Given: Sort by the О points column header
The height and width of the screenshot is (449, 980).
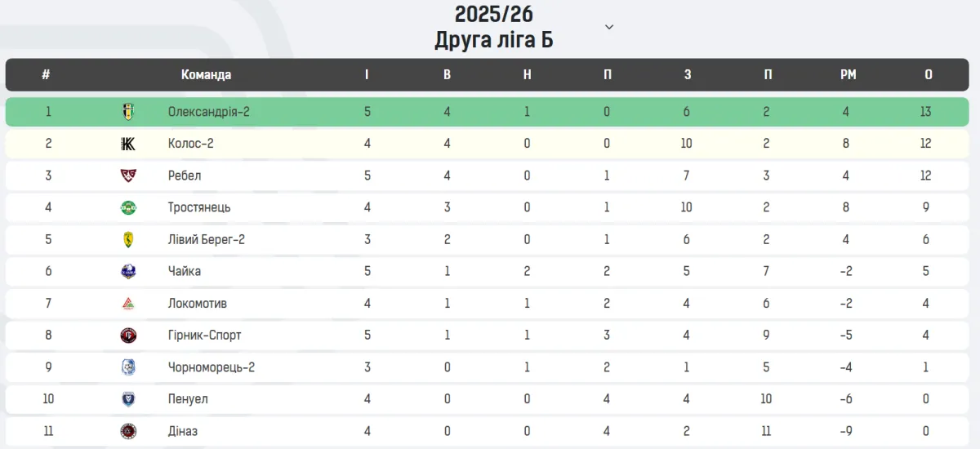Looking at the screenshot, I should 928,75.
